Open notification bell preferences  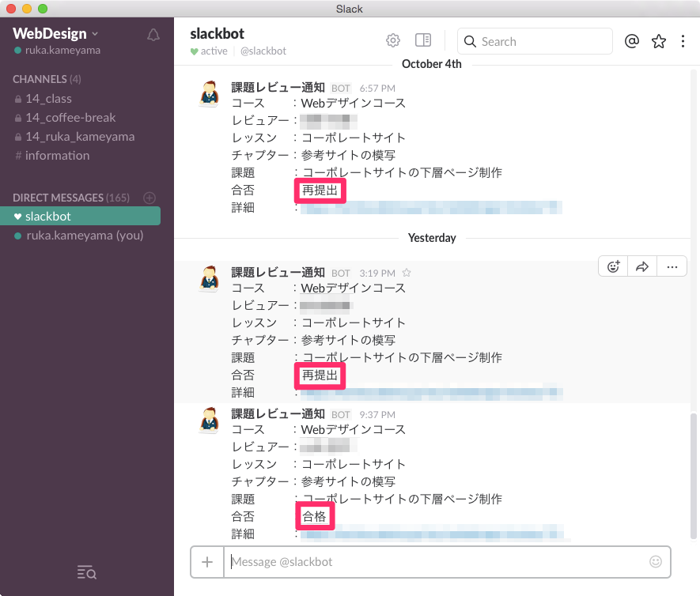pos(153,35)
